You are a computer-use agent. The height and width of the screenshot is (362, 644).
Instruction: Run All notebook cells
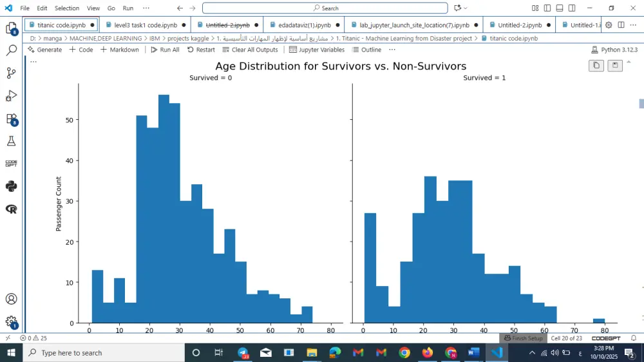[x=165, y=50]
